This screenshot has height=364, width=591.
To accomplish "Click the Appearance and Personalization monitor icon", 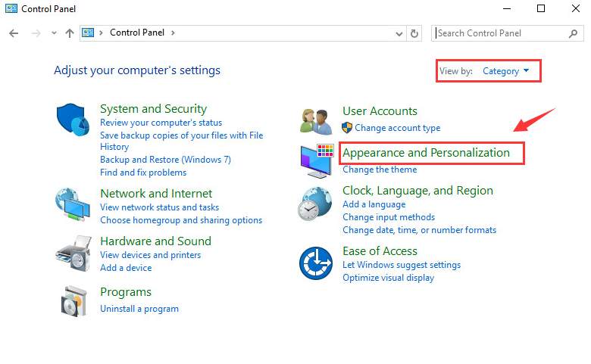I will coord(317,161).
